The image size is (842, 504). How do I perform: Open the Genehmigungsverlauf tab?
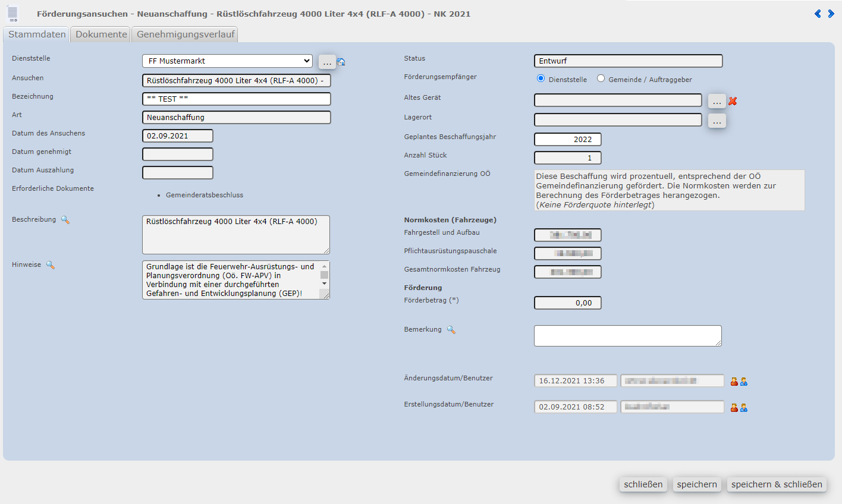[x=185, y=34]
